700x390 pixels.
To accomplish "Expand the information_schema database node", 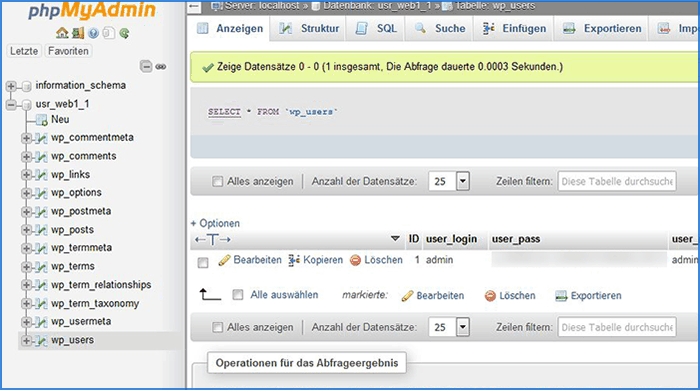I will [11, 86].
